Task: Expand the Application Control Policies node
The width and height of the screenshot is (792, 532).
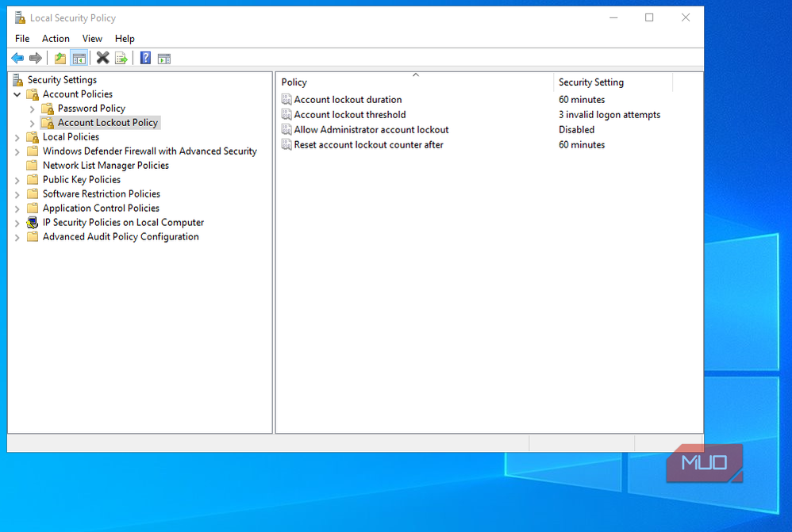Action: pyautogui.click(x=17, y=209)
